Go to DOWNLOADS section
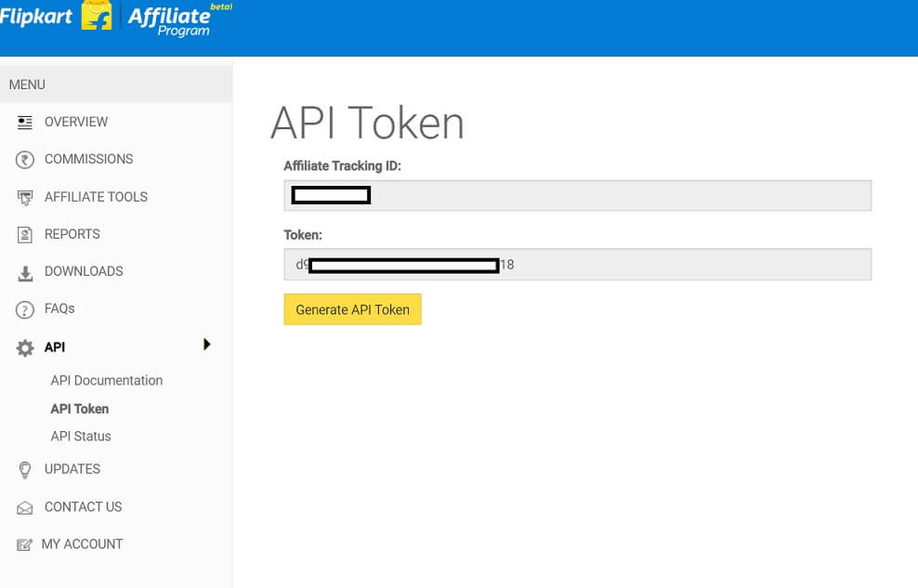This screenshot has height=588, width=918. (x=84, y=271)
